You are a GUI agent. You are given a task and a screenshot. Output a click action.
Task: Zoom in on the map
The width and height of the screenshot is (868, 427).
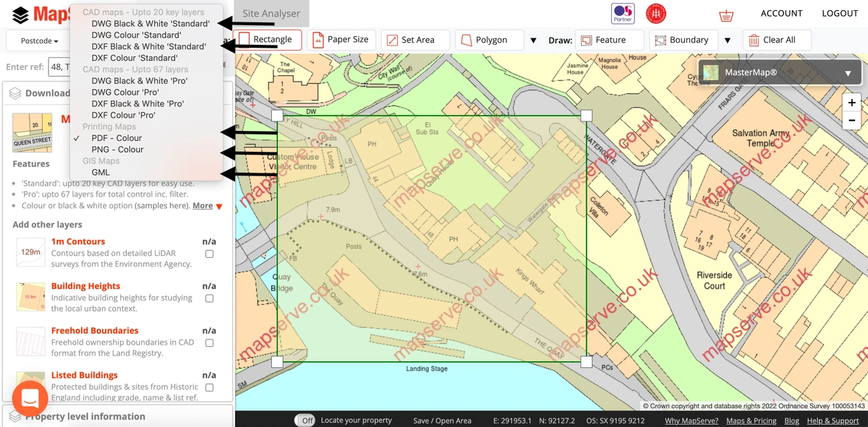(852, 103)
